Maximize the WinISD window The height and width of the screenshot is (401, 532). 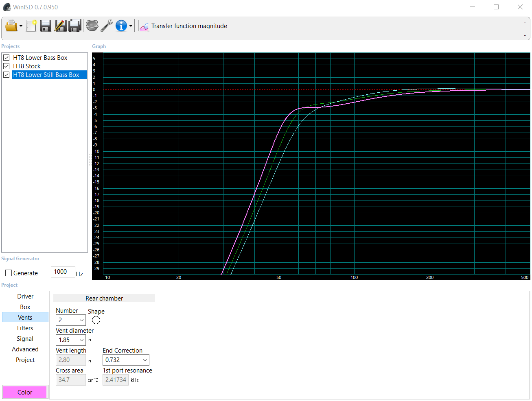pyautogui.click(x=496, y=7)
